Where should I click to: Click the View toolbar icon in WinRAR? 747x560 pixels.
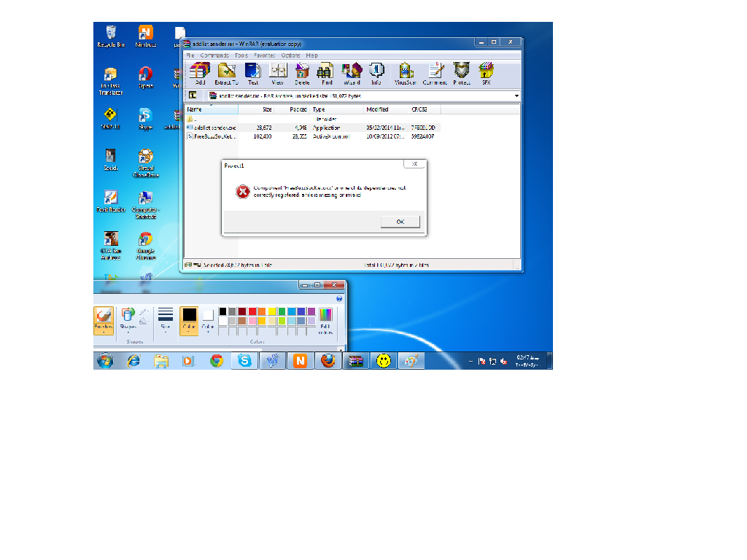[x=278, y=74]
